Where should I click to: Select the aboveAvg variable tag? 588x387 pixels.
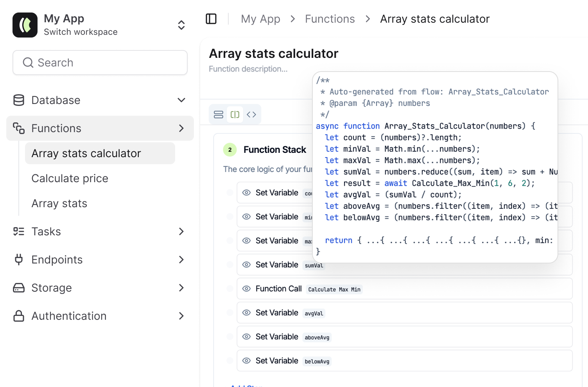[317, 337]
